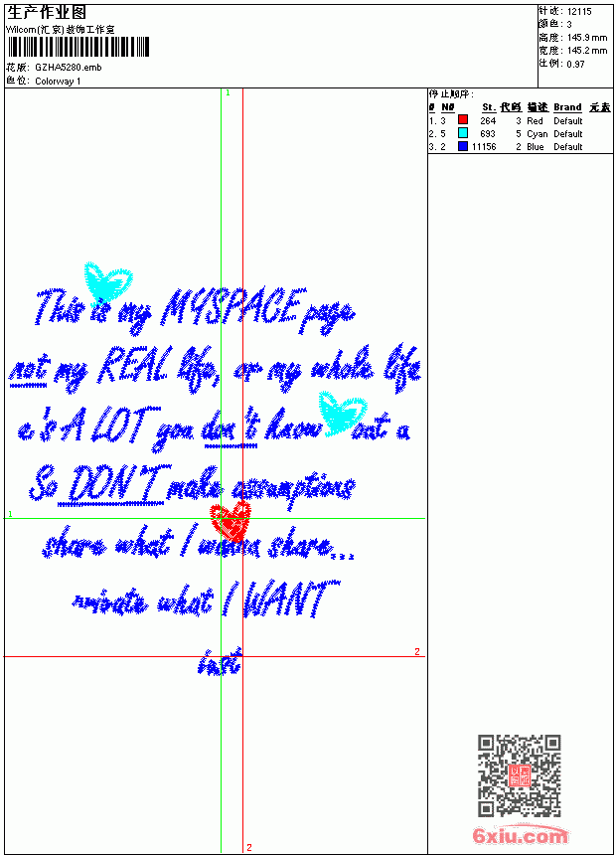Screen dimensions: 616x855
Task: Click the green marker 1 at top guide line
Action: (x=228, y=93)
